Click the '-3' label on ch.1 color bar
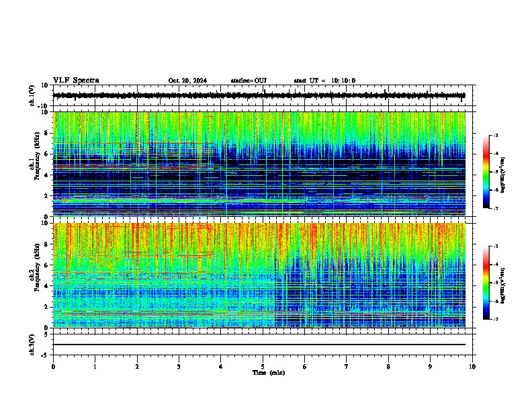Viewport: 532px width, 411px height. click(496, 136)
